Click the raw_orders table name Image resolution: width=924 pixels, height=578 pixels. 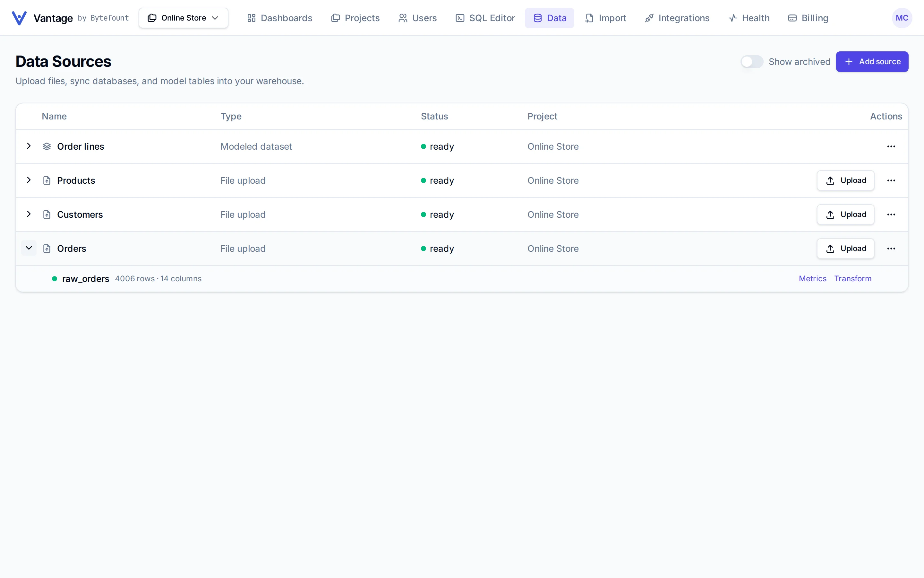coord(86,279)
